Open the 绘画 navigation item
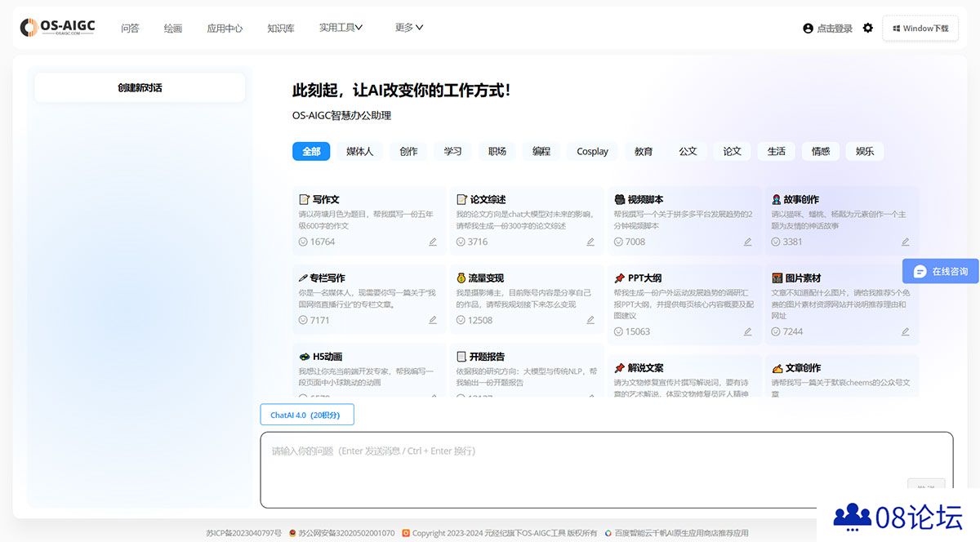This screenshot has height=542, width=980. [172, 28]
